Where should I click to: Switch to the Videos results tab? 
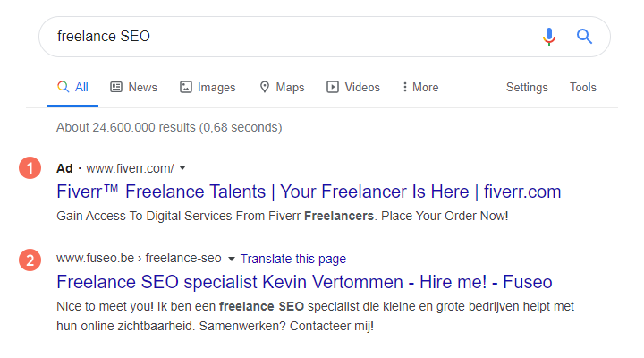tap(353, 87)
